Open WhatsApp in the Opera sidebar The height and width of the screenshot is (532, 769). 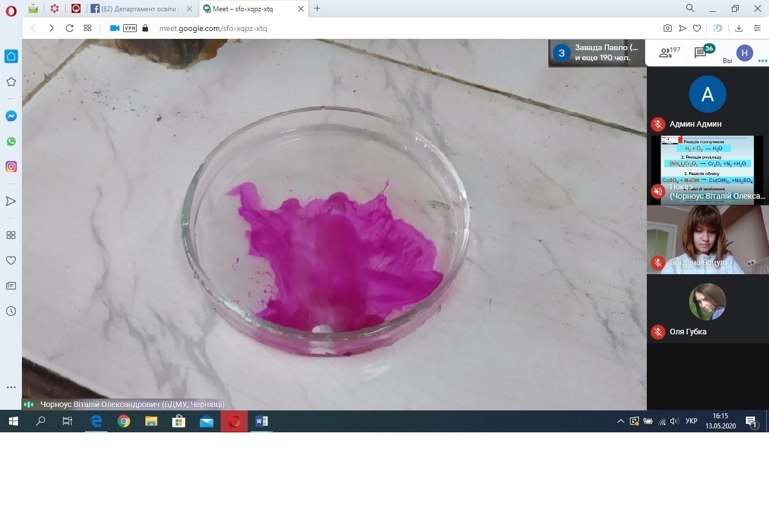[11, 141]
